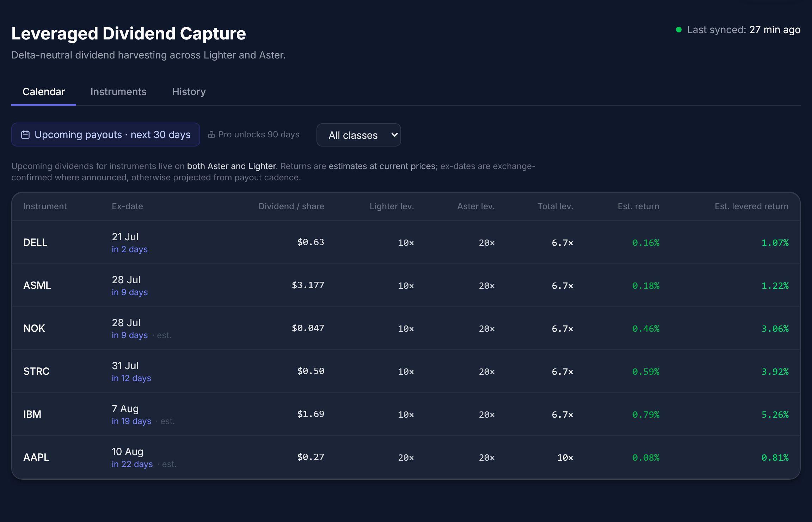812x522 pixels.
Task: Click the 0.46% estimated return
Action: (646, 329)
